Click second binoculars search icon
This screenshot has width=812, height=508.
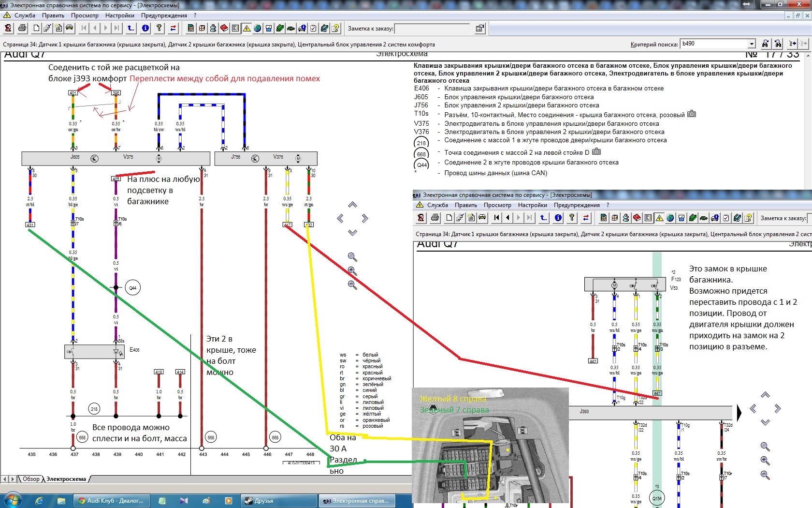[778, 44]
